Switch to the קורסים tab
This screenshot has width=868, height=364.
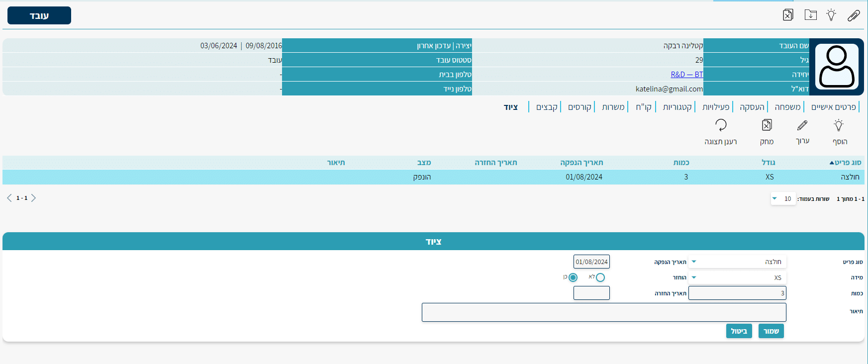click(x=579, y=107)
